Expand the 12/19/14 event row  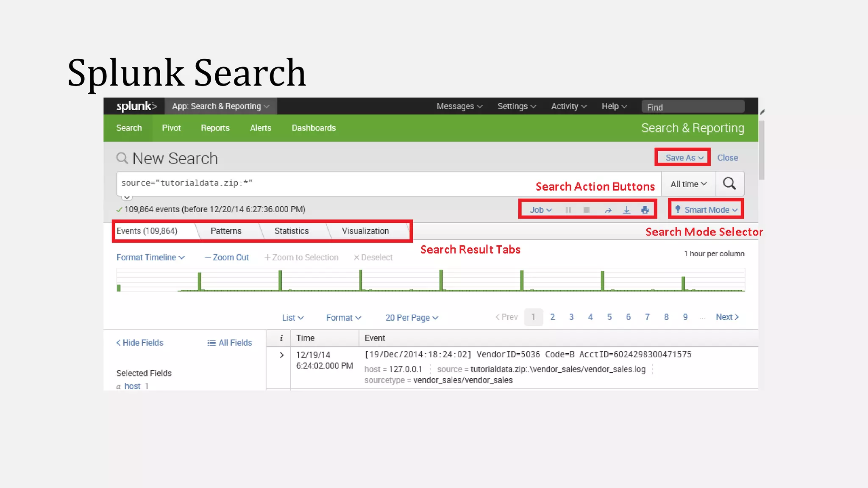[281, 355]
